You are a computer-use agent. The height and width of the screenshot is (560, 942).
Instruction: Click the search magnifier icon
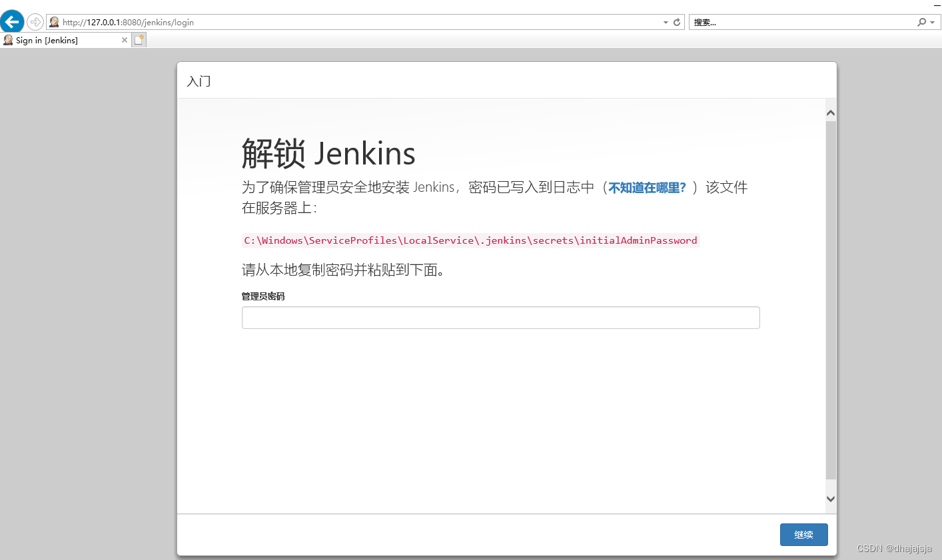pos(921,22)
